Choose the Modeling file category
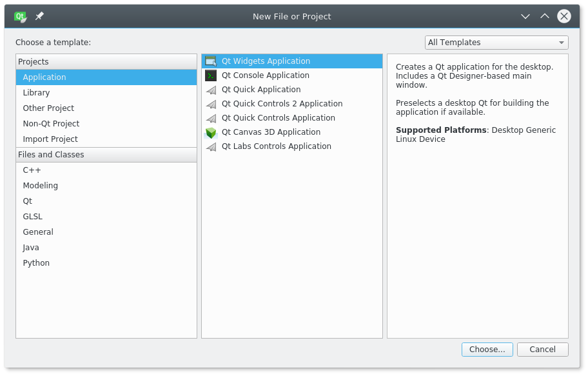Image resolution: width=588 pixels, height=376 pixels. coord(40,186)
